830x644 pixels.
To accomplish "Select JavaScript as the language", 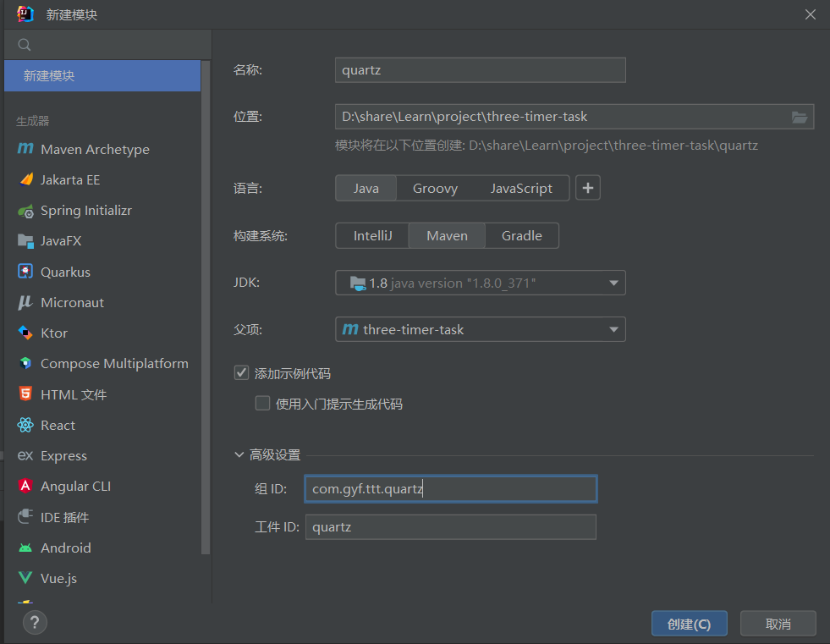I will click(521, 188).
